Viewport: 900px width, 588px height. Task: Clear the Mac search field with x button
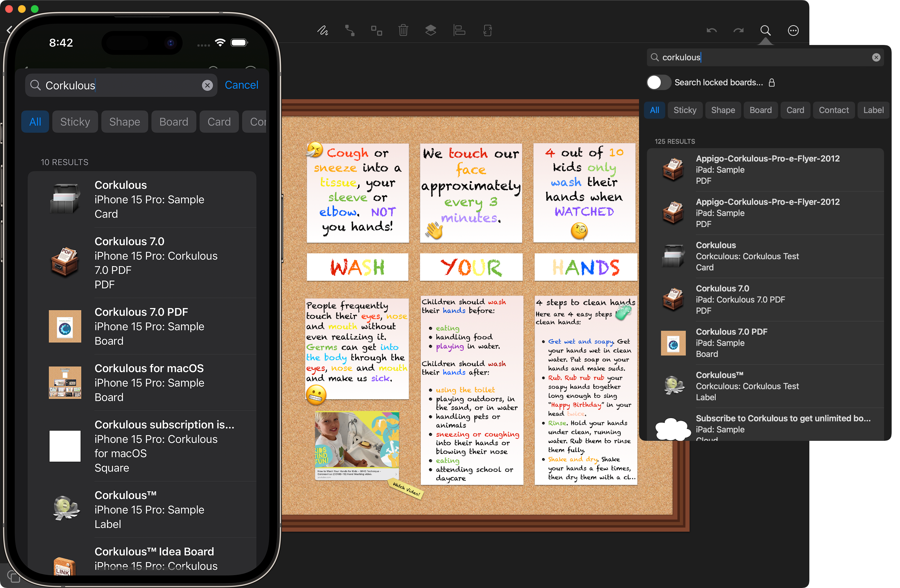pos(876,58)
